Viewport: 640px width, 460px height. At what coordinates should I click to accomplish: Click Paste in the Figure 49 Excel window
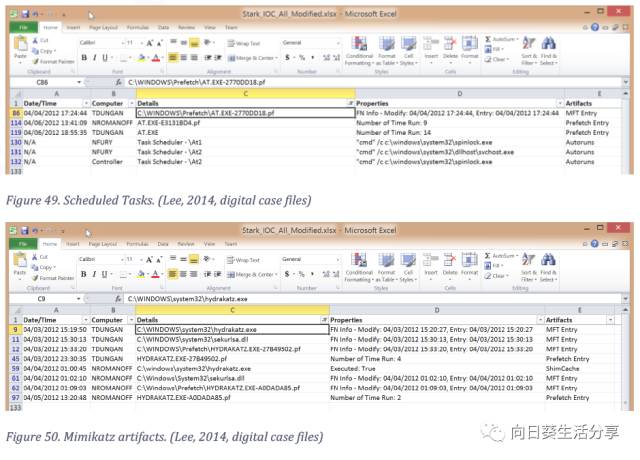[20, 48]
